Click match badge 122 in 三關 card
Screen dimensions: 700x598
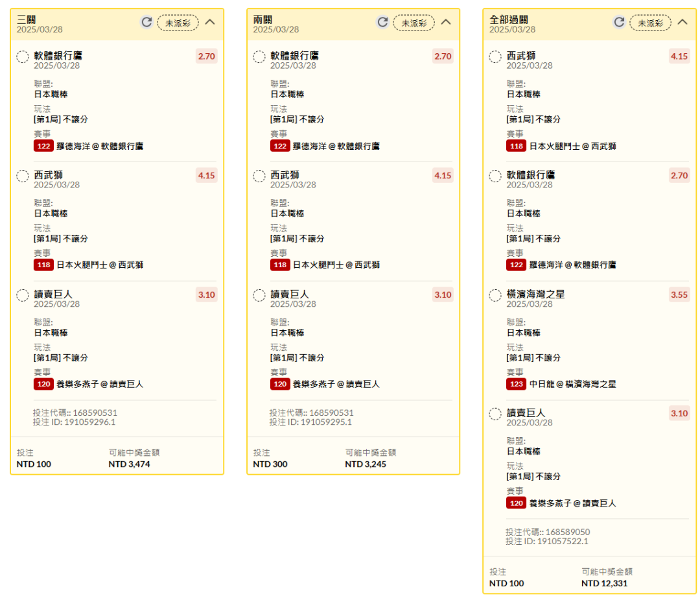[x=44, y=146]
